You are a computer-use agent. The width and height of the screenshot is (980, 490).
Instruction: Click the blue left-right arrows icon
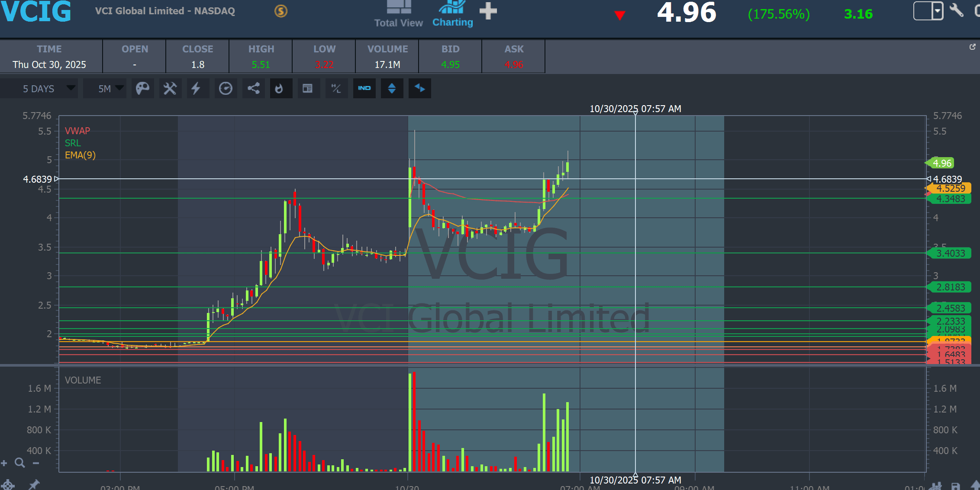coord(419,89)
